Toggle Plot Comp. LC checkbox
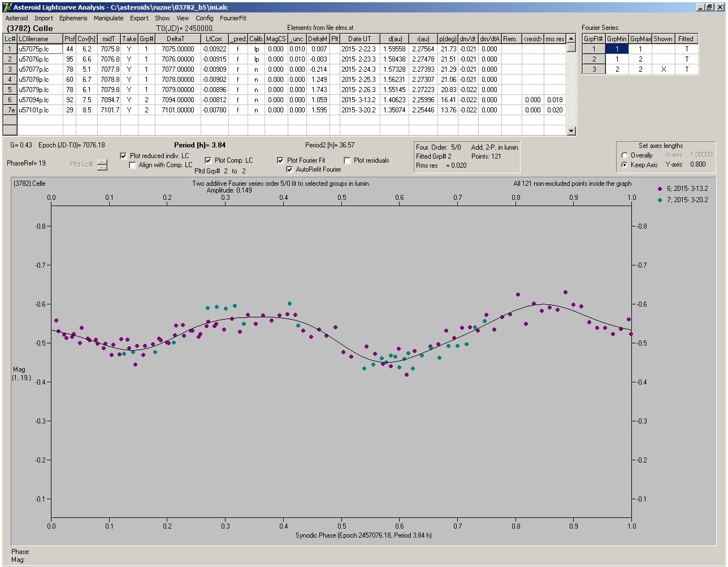Screen dimensions: 728x567 pos(208,160)
